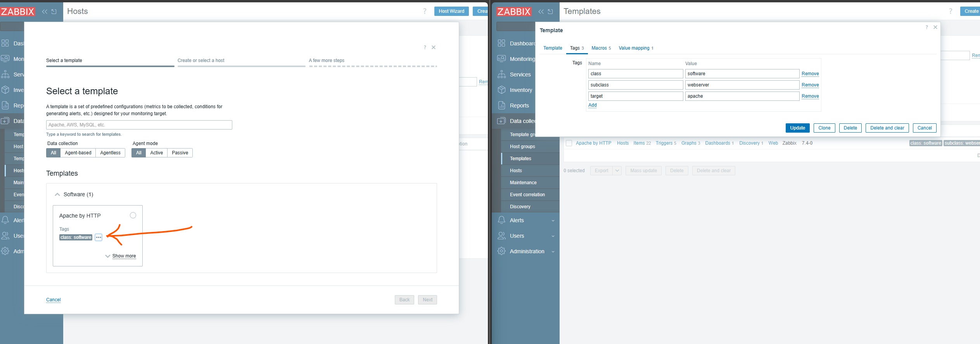Image resolution: width=980 pixels, height=344 pixels.
Task: Set Data collection filter to Agent-based
Action: tap(78, 153)
